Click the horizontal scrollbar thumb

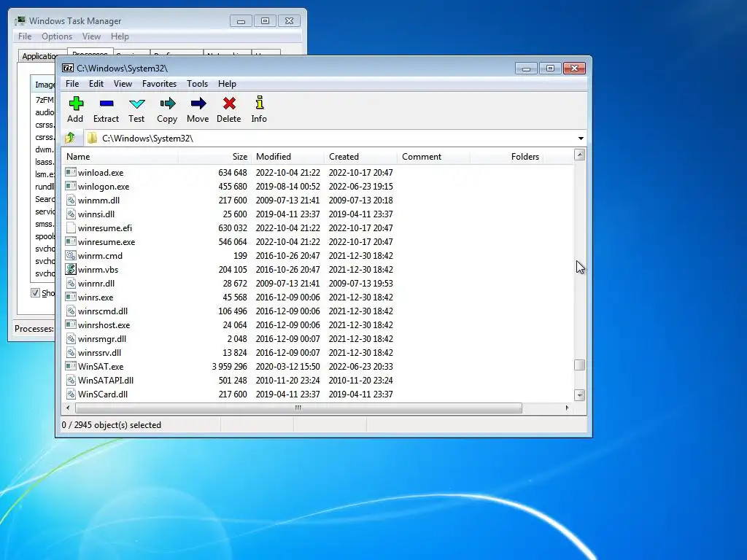pos(298,408)
